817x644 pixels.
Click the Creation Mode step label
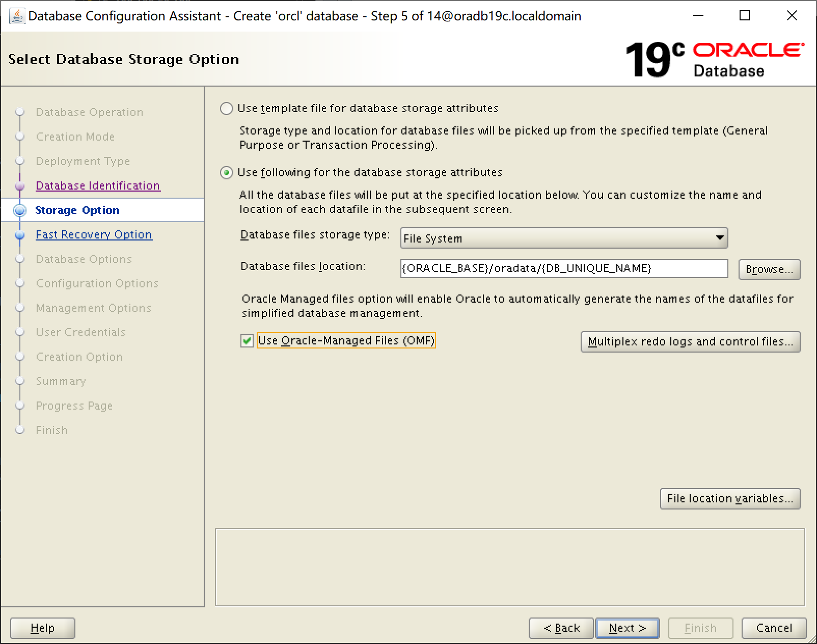pyautogui.click(x=75, y=137)
